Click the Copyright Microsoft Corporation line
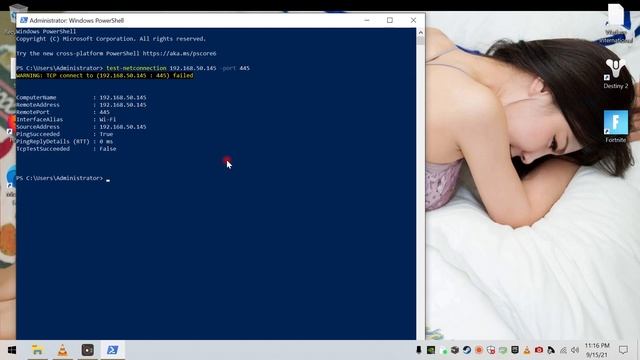Viewport: 640px width, 360px height. (x=111, y=39)
